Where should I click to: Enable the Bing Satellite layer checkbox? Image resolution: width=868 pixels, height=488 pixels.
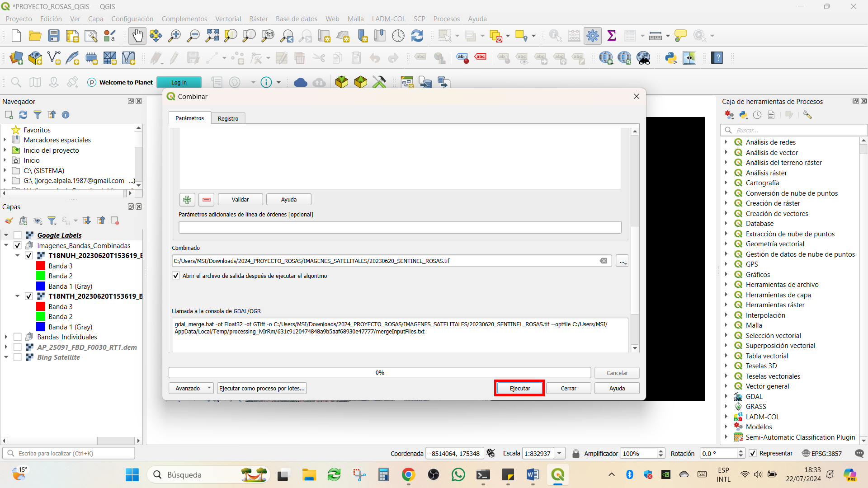coord(18,357)
